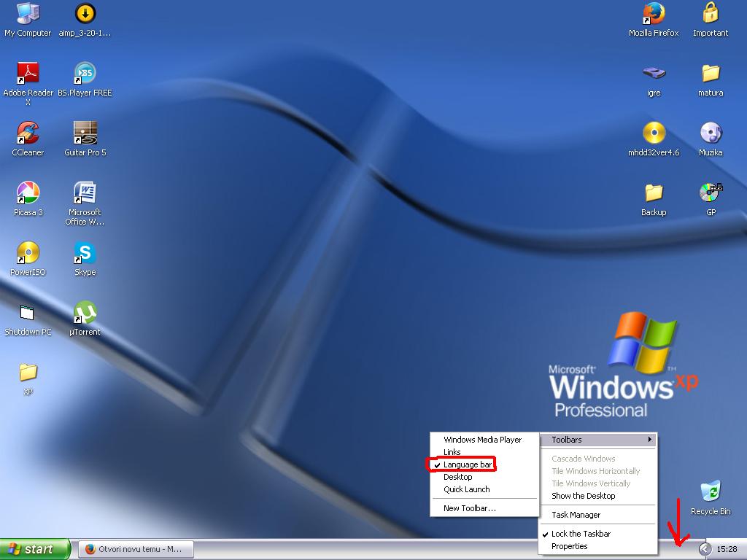This screenshot has height=560, width=747.
Task: Expand hidden tray icons with arrow button
Action: click(x=705, y=549)
